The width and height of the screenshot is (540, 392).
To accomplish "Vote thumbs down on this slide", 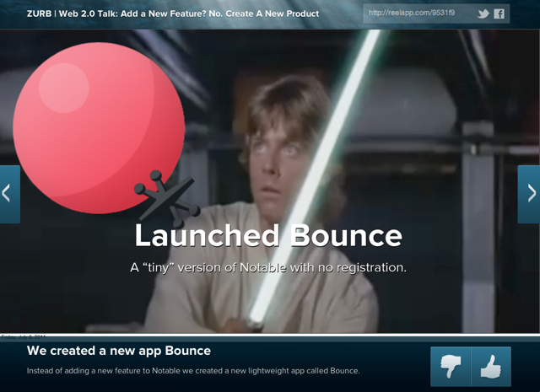I will [x=451, y=366].
